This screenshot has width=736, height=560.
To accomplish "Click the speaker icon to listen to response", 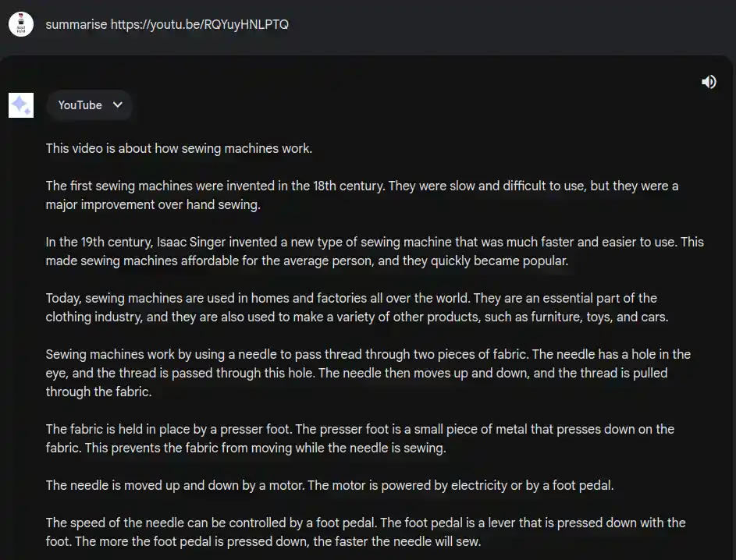I will [709, 82].
